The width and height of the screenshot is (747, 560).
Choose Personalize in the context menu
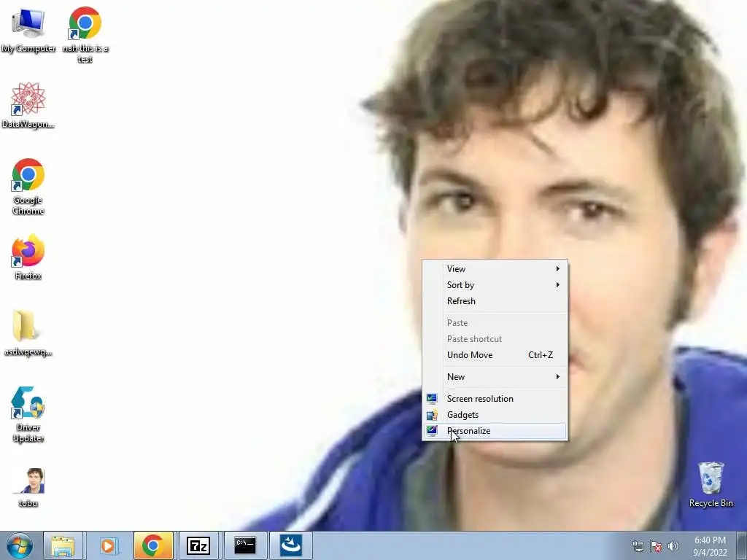pyautogui.click(x=495, y=431)
